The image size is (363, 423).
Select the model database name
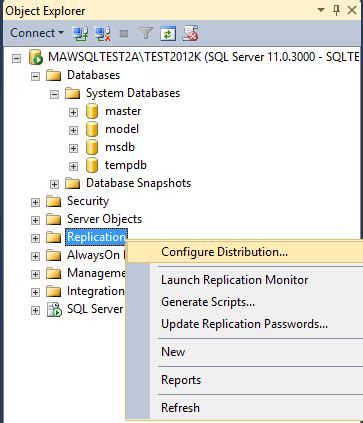point(122,129)
